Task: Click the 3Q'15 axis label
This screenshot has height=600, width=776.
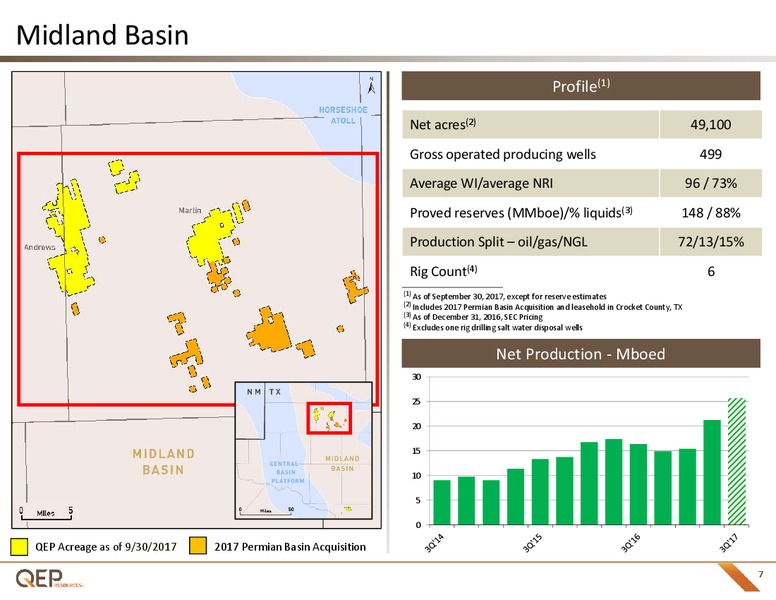Action: point(533,543)
